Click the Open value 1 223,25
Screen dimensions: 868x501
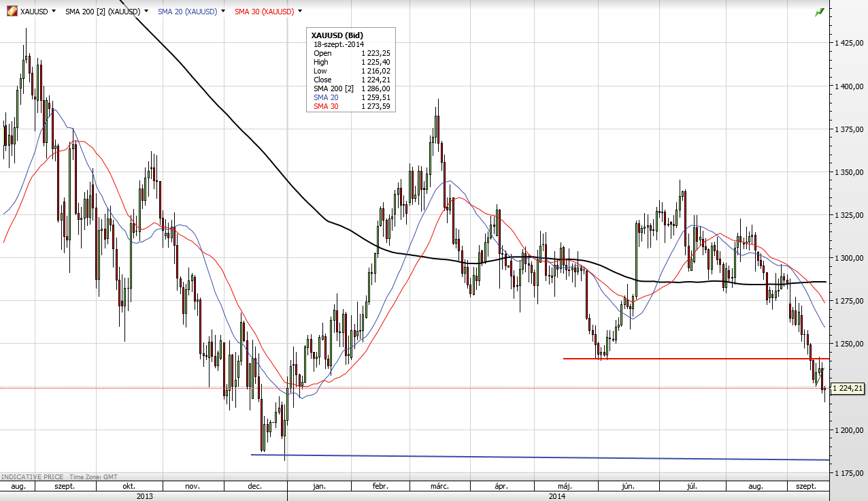[376, 53]
